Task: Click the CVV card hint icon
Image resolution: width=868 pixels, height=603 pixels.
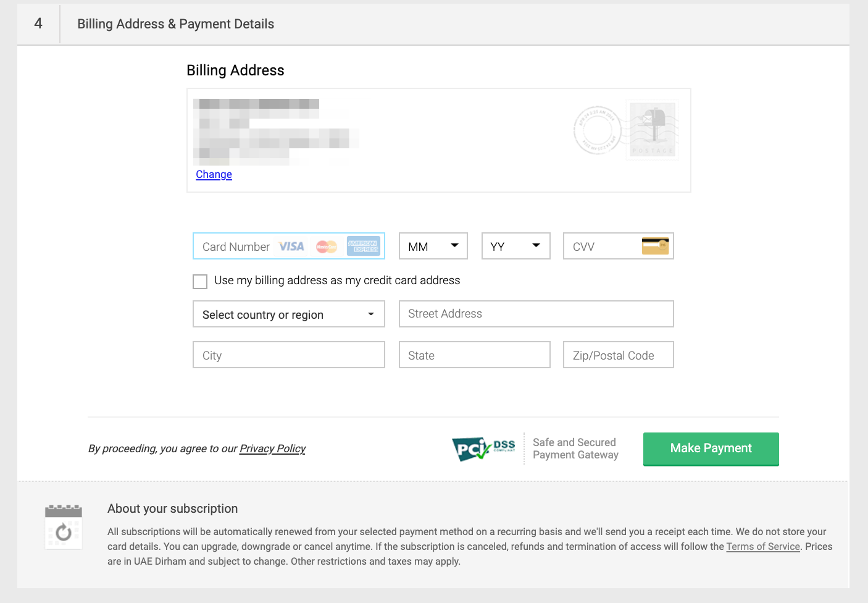Action: click(x=655, y=246)
